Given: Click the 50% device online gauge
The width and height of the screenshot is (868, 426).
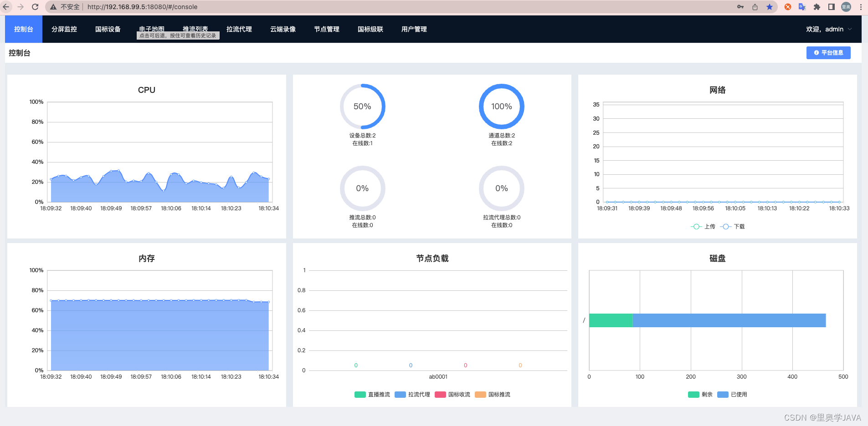Looking at the screenshot, I should pyautogui.click(x=363, y=106).
